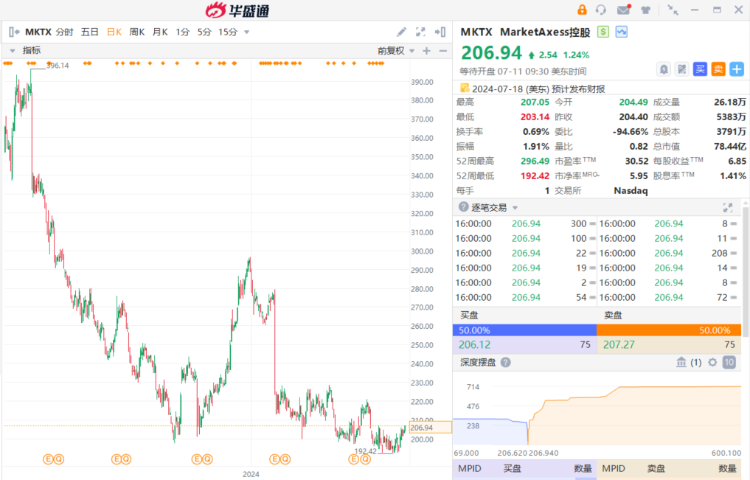
Task: Click the 206.94 current price tag on axis
Action: click(430, 427)
